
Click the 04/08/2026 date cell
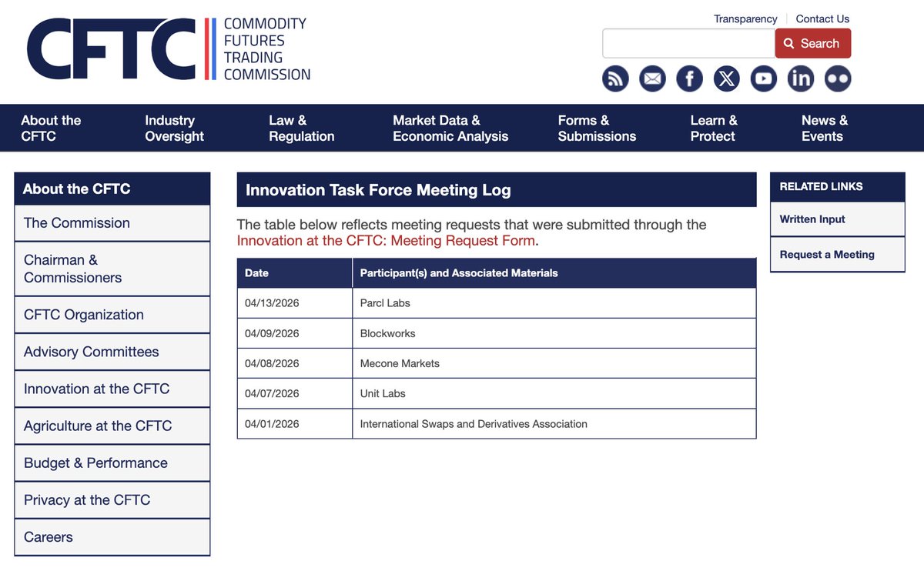295,363
